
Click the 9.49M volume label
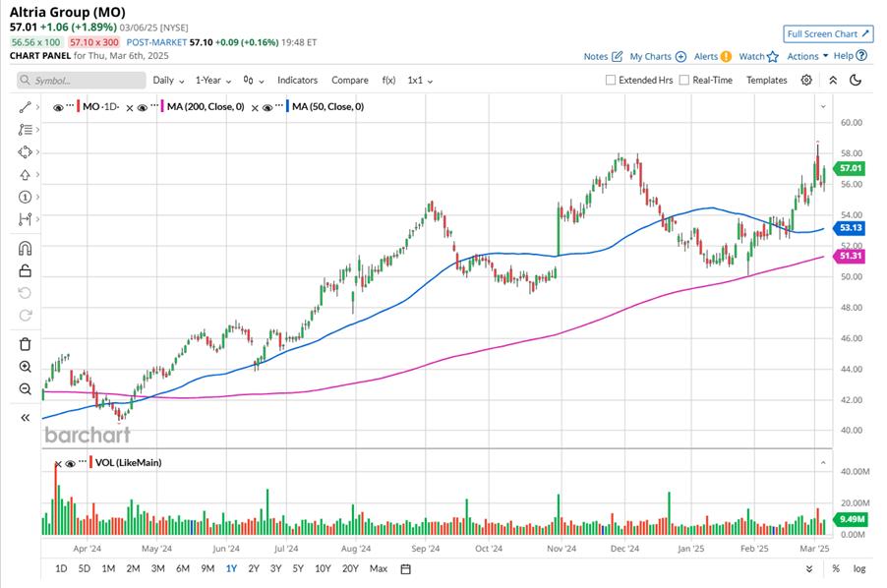point(852,519)
